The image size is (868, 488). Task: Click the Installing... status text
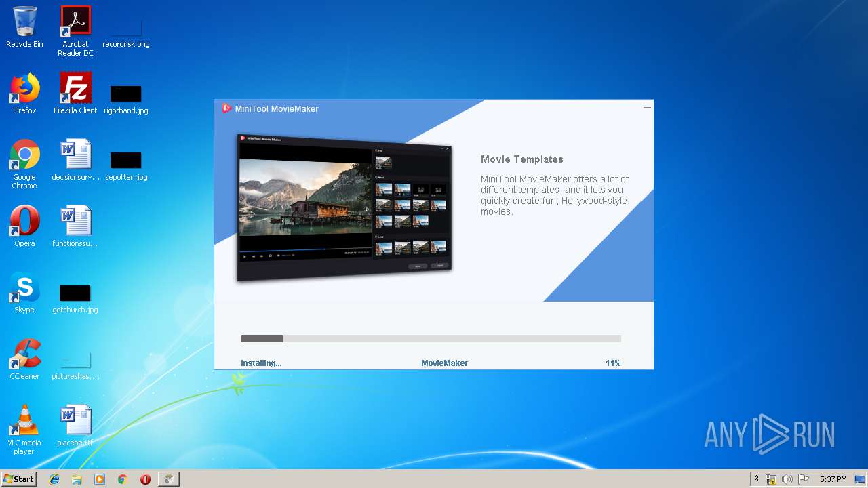point(261,363)
